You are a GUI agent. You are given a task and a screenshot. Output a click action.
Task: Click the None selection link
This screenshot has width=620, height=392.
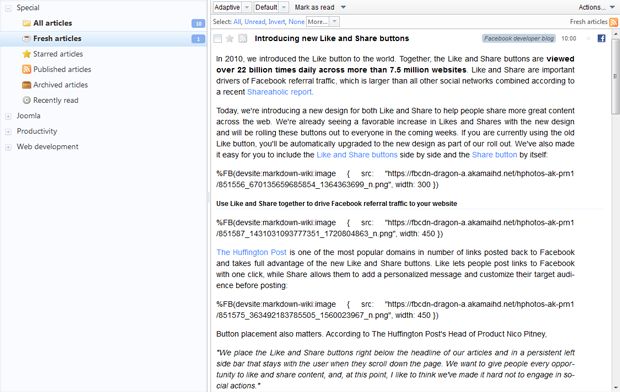tap(296, 22)
